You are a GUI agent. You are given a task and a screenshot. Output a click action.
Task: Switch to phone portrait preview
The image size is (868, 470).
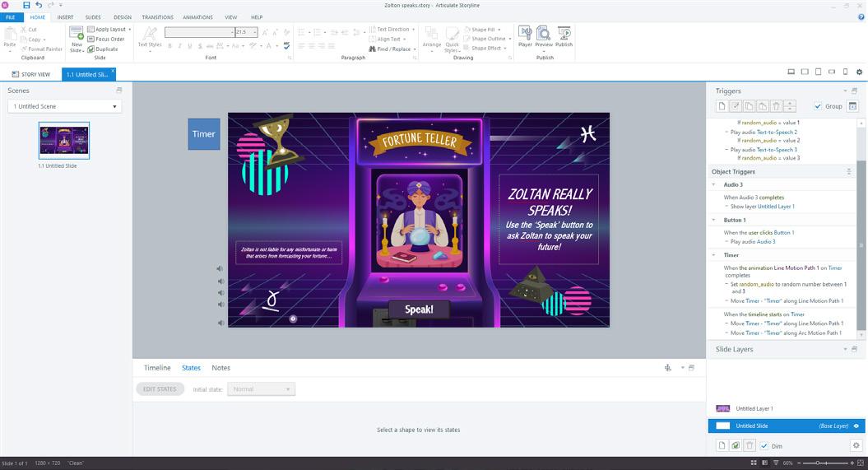click(845, 72)
